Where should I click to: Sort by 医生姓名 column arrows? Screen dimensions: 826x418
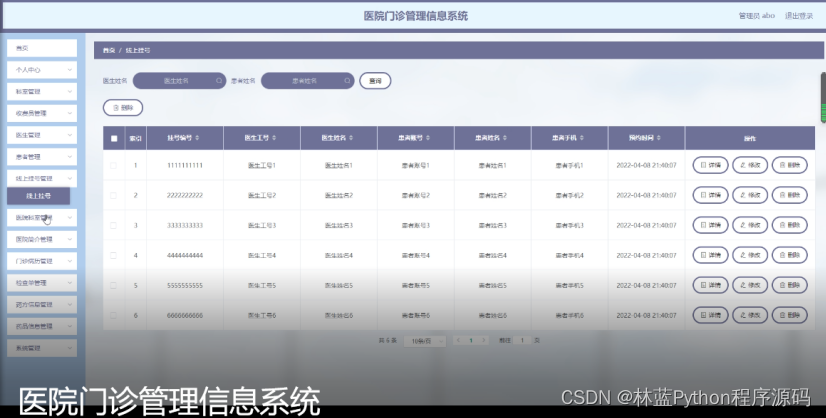(351, 138)
